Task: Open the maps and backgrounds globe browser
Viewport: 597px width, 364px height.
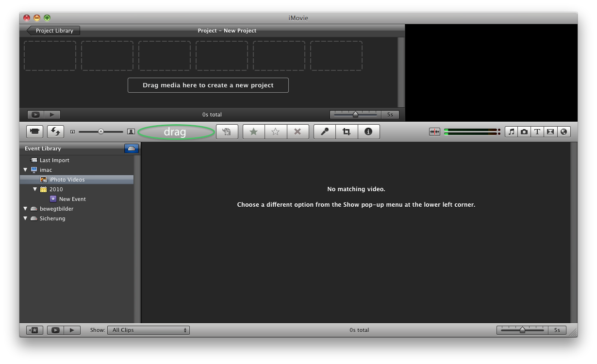Action: pos(564,132)
